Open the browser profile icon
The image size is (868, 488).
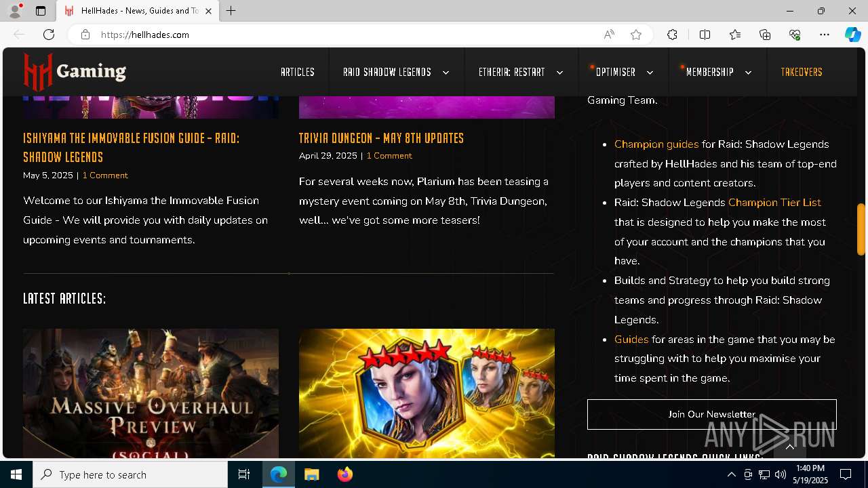[x=15, y=11]
